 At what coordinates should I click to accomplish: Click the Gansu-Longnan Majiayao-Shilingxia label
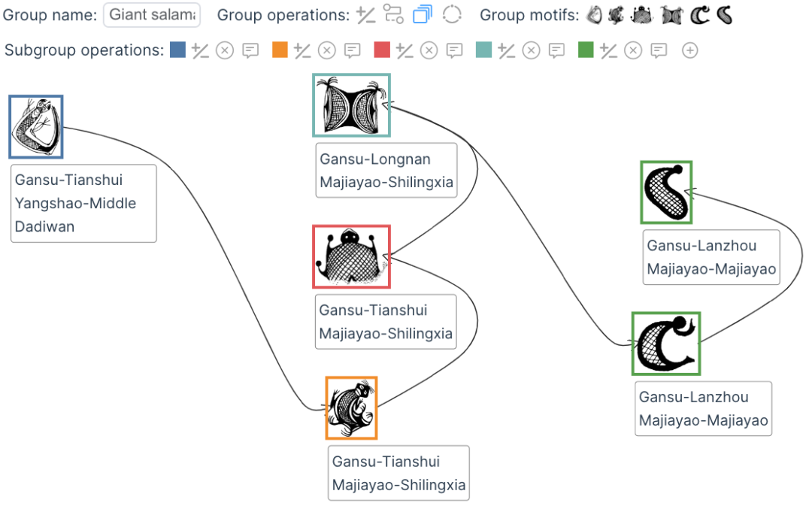click(386, 171)
